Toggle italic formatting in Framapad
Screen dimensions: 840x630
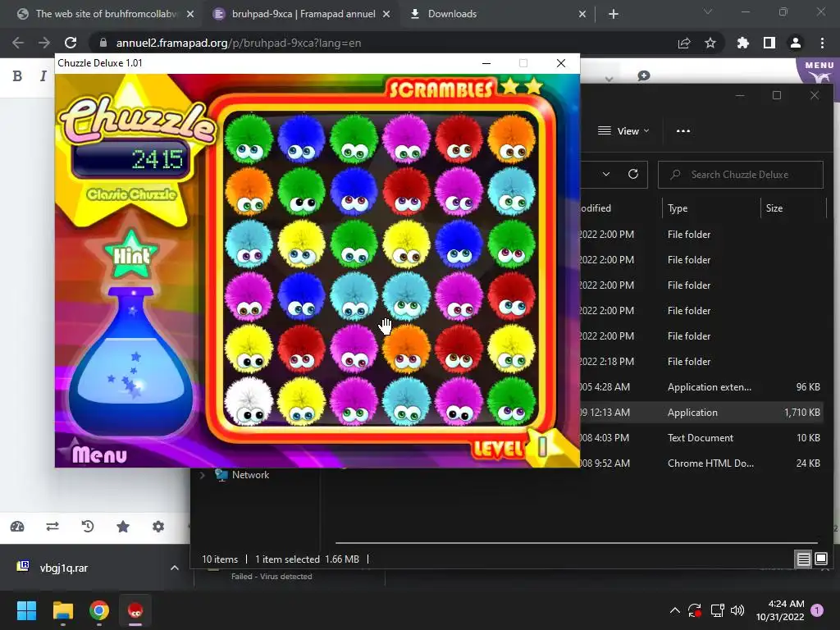pos(43,76)
